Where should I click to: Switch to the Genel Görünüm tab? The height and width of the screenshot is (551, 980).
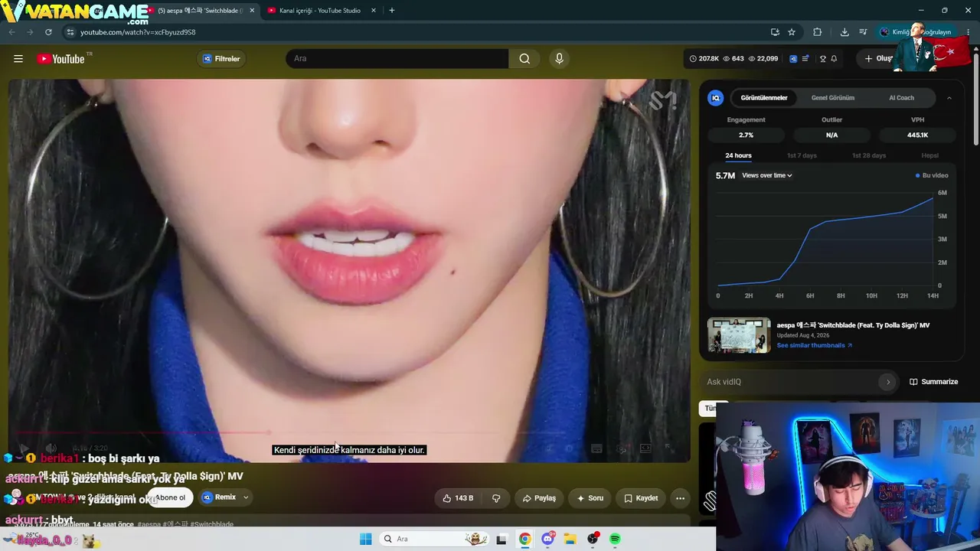click(833, 98)
